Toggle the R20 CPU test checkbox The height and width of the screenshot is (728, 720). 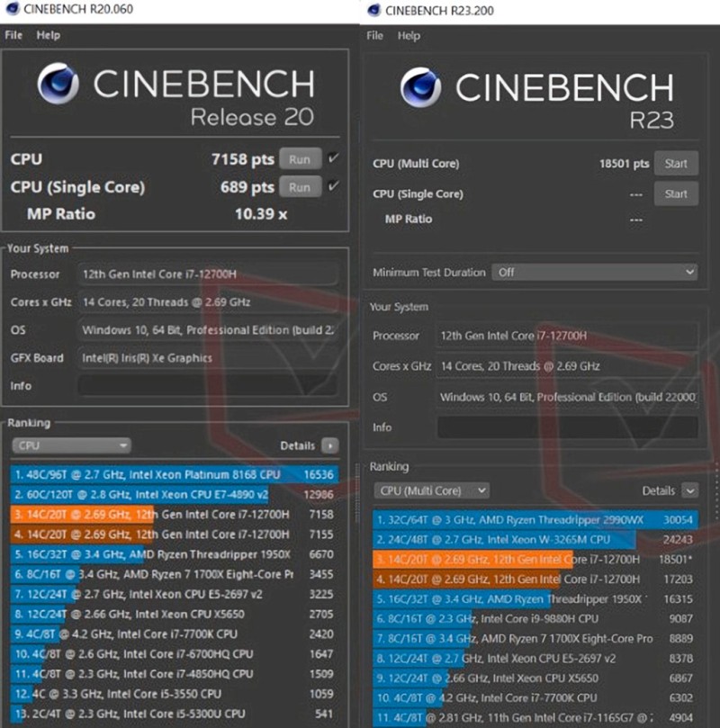coord(333,158)
